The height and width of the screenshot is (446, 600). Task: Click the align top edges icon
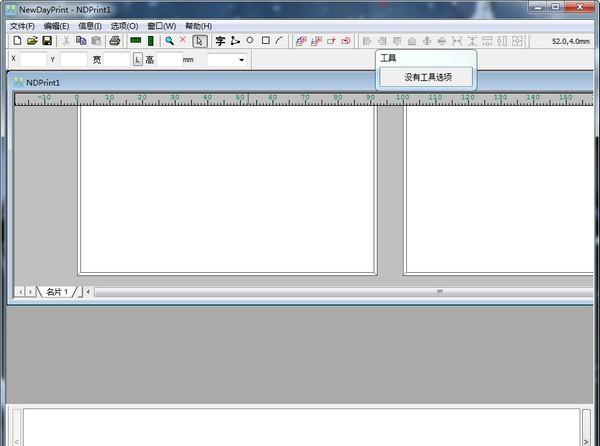click(397, 41)
